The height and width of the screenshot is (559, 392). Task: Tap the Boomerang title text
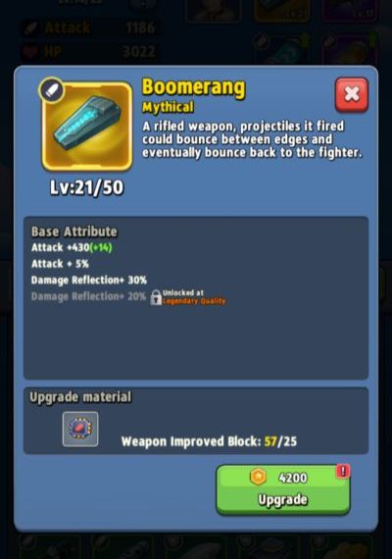(x=194, y=87)
